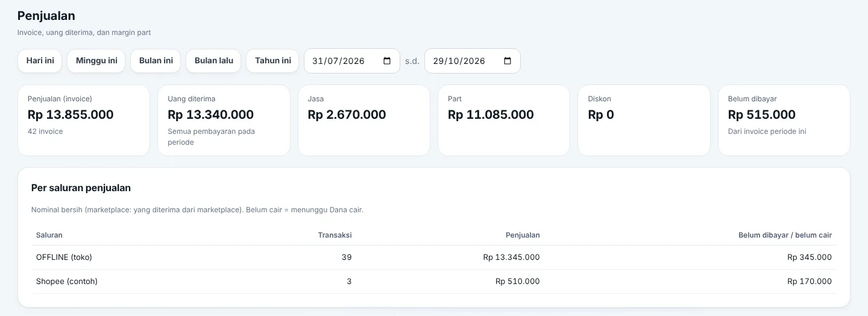
Task: Click the Transaksi column header
Action: point(335,235)
